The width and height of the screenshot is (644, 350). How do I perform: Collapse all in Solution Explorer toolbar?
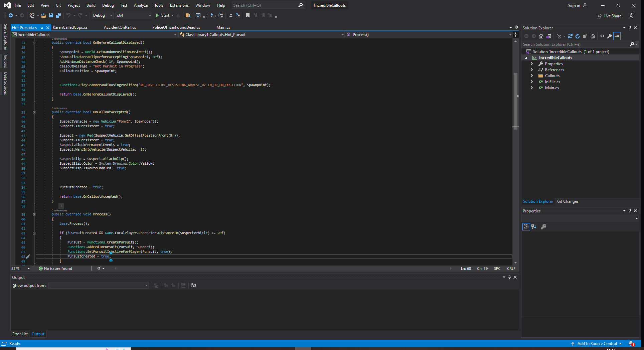(x=585, y=36)
